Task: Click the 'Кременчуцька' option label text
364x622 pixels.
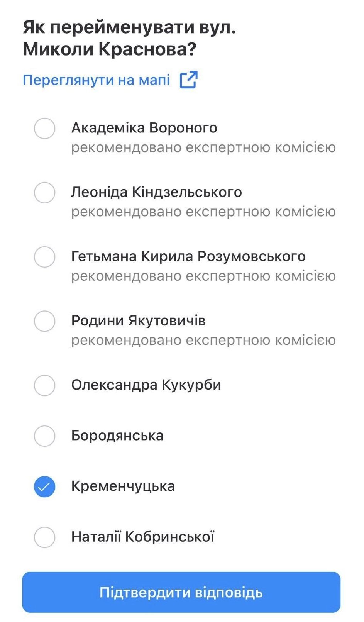Action: coord(123,486)
